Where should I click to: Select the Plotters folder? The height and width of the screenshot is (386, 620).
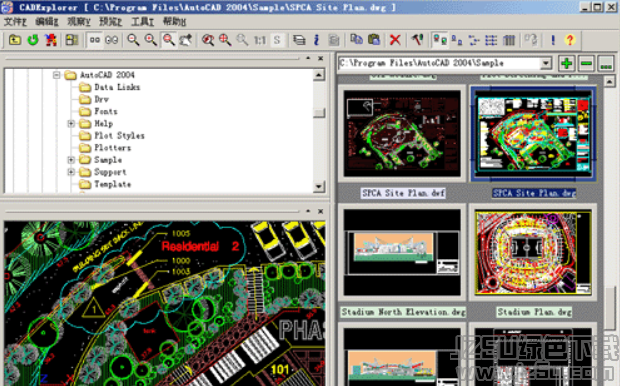113,148
